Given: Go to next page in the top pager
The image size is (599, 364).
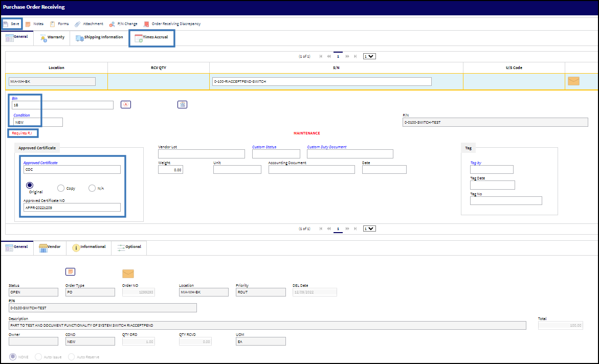Looking at the screenshot, I should [347, 57].
